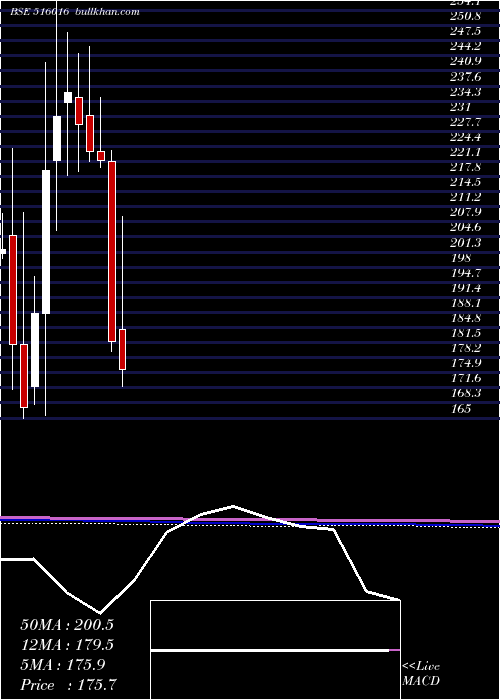
Task: Click the 250.8 price axis label
Action: 466,17
